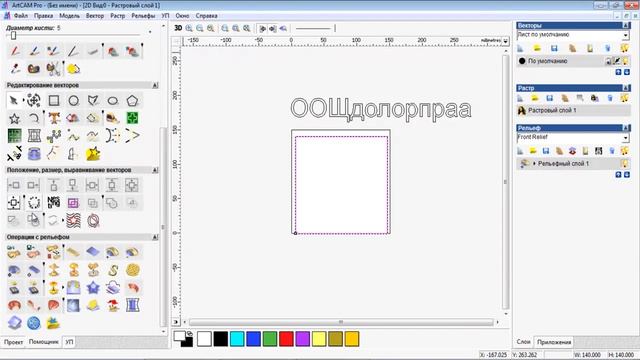Click the save icon in the Растр panel
The image size is (640, 360).
(x=550, y=98)
